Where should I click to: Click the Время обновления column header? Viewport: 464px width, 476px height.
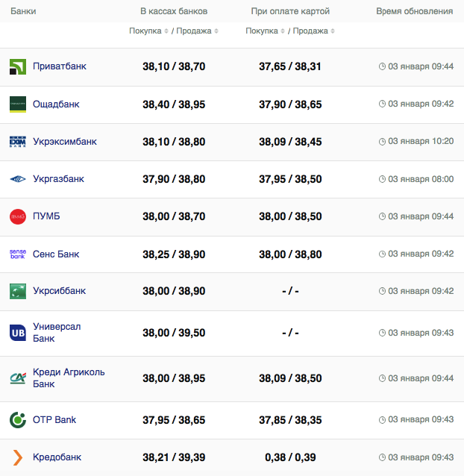(x=414, y=11)
